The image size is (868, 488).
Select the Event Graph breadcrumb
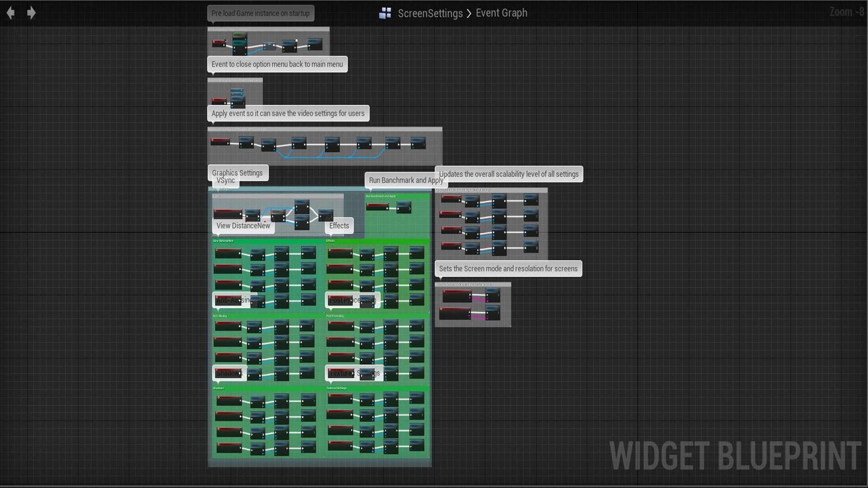click(x=501, y=13)
